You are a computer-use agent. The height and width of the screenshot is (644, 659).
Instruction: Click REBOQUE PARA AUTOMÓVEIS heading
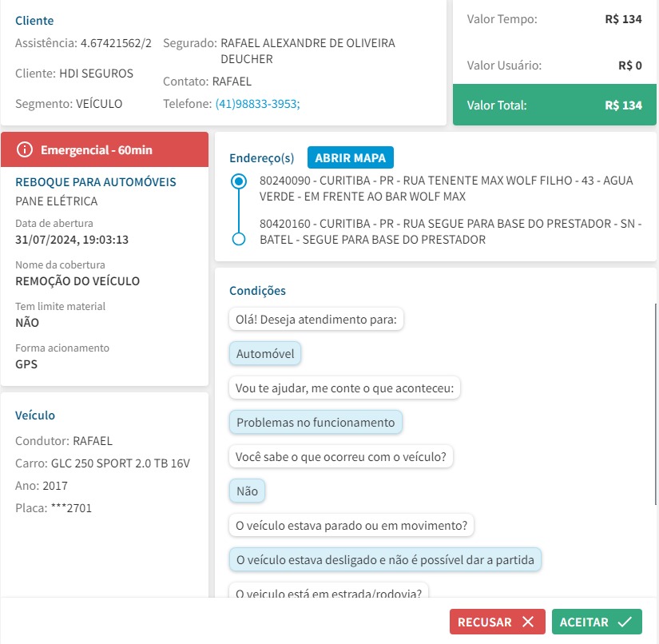[x=95, y=182]
